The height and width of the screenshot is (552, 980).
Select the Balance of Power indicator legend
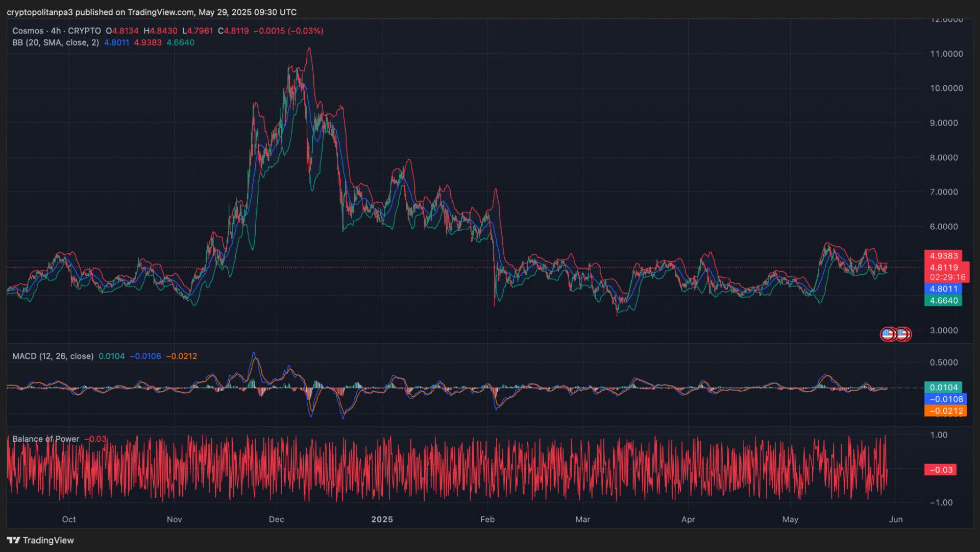point(45,439)
